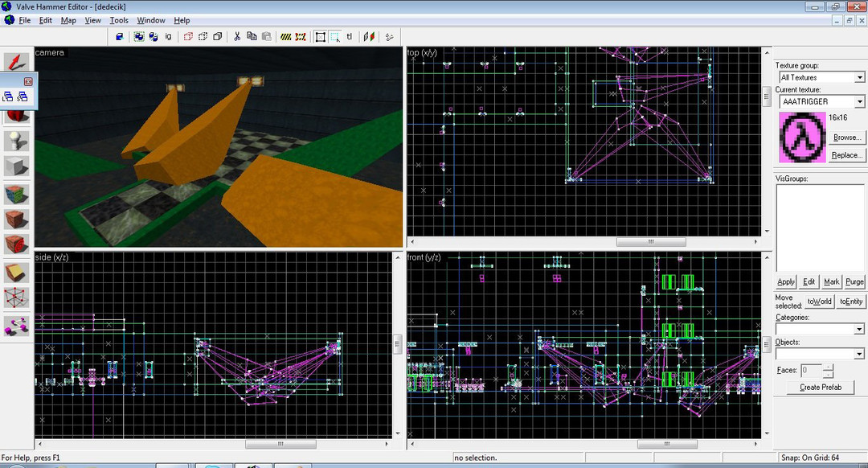Click the rightmost toolbar icon
This screenshot has height=468, width=868.
coord(389,36)
